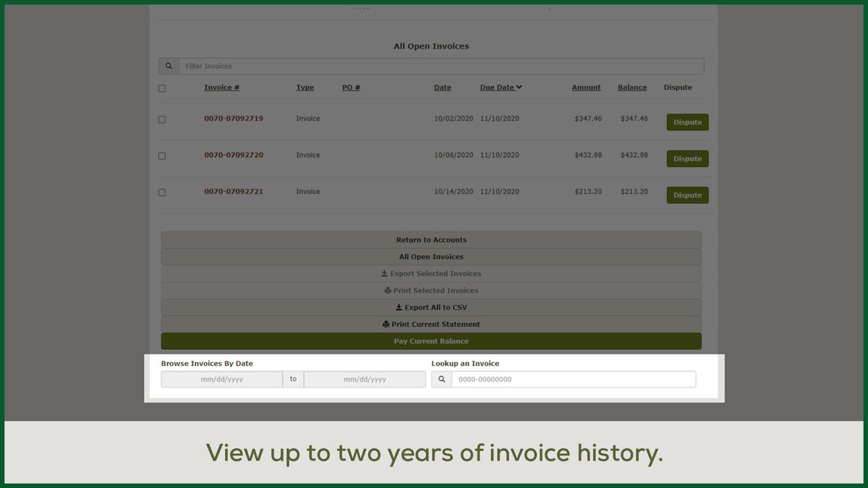
Task: Print Current Statement
Action: pos(431,325)
